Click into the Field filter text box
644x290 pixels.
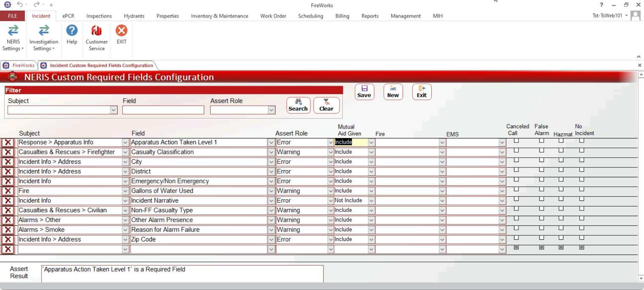point(163,110)
